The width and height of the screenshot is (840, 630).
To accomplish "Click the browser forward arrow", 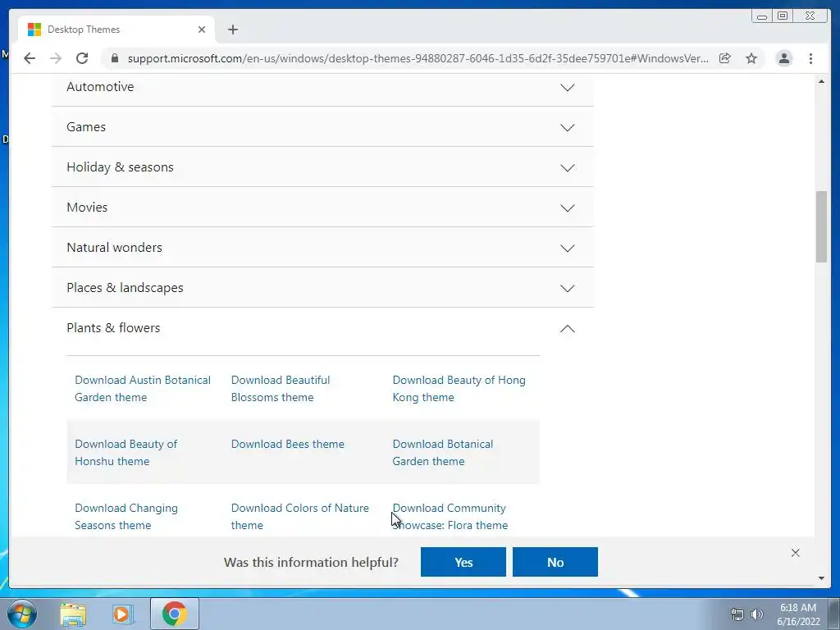I will (56, 58).
